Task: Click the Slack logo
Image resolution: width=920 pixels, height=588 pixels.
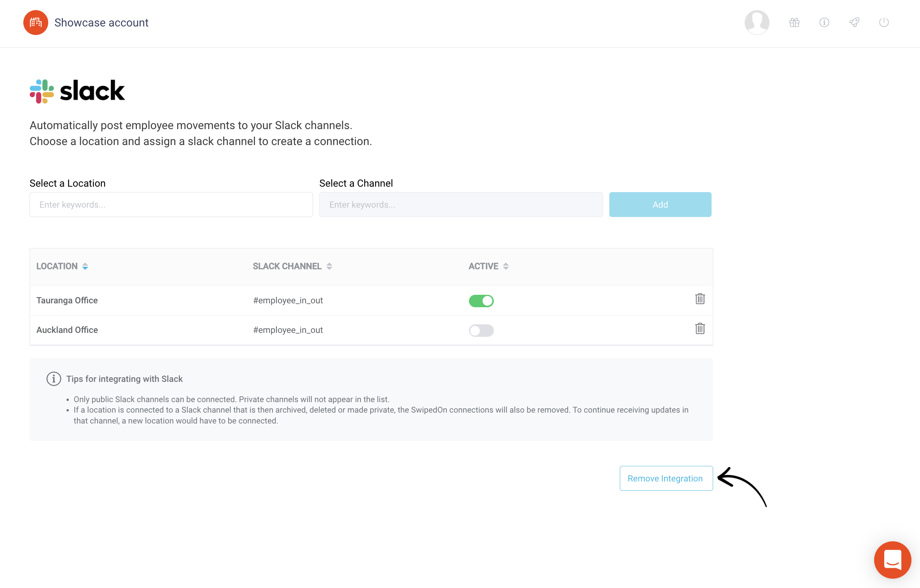Action: pyautogui.click(x=77, y=91)
